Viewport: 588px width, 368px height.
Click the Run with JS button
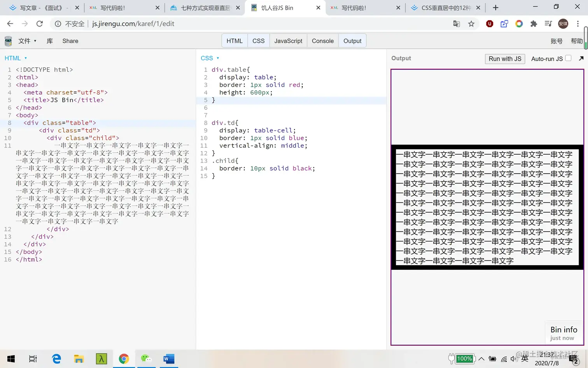505,59
